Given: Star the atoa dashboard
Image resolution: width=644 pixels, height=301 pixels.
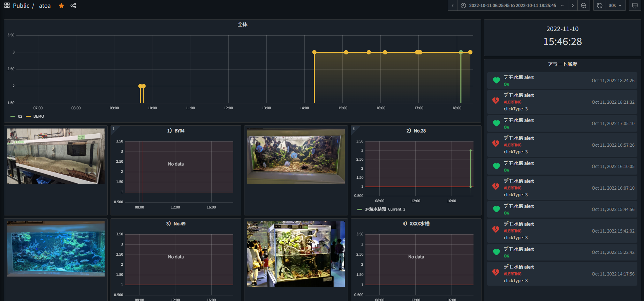Looking at the screenshot, I should 61,6.
